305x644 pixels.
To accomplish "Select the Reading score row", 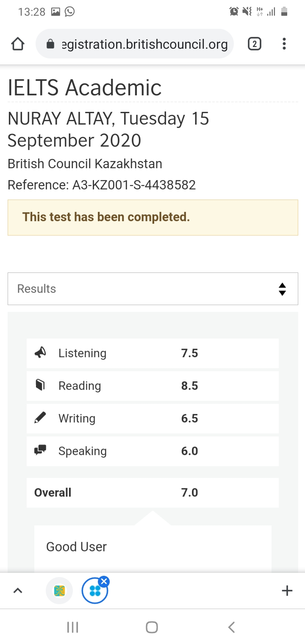I will tap(152, 386).
